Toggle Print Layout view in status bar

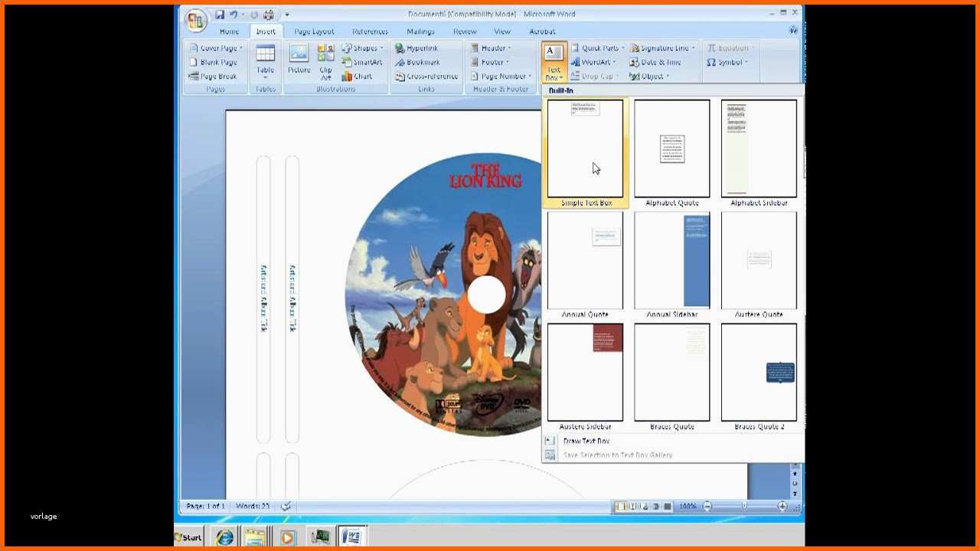click(621, 507)
